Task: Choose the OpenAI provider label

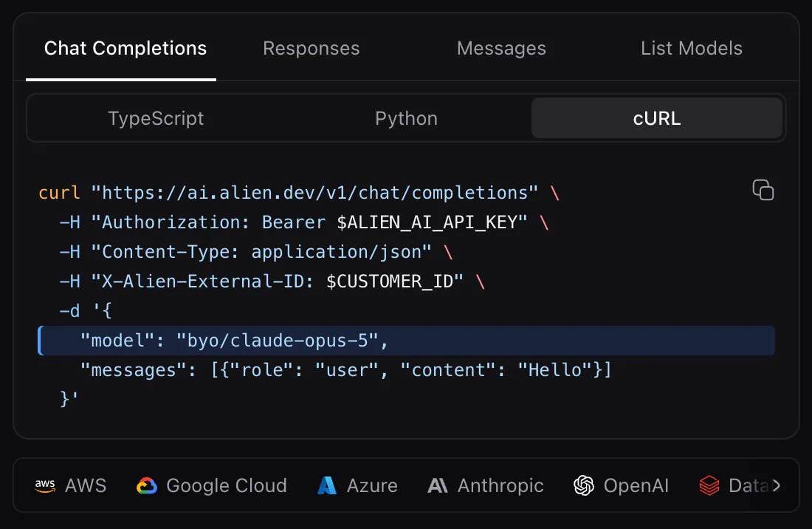Action: point(636,485)
